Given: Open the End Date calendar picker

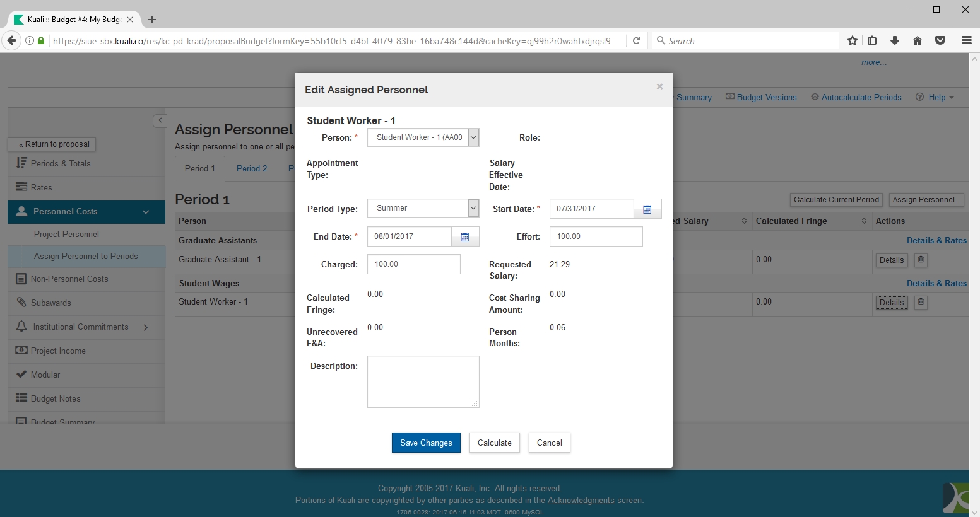Looking at the screenshot, I should click(465, 237).
